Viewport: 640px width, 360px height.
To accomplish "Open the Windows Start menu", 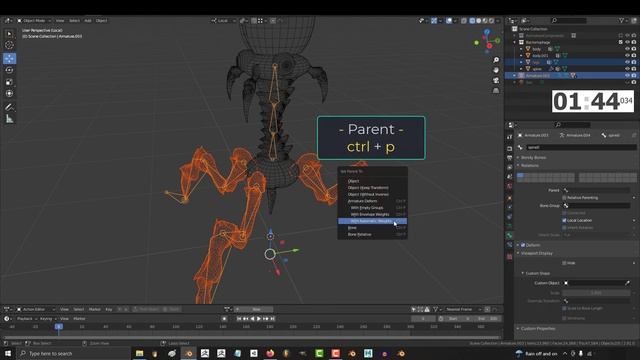I will tap(7, 353).
